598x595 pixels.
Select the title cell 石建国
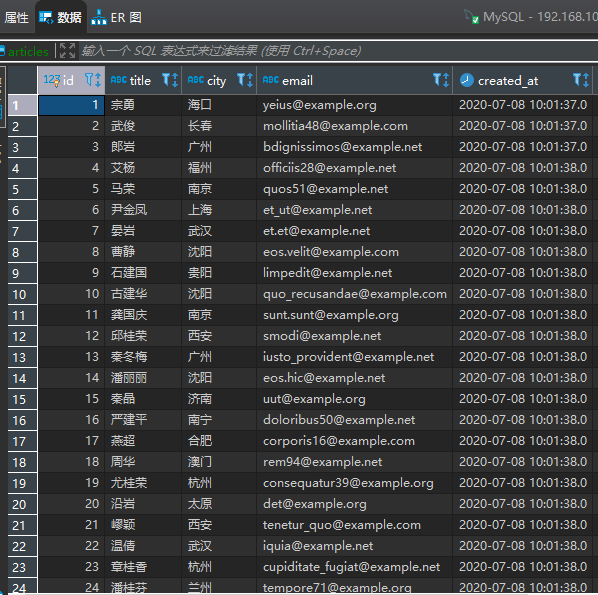click(x=143, y=273)
